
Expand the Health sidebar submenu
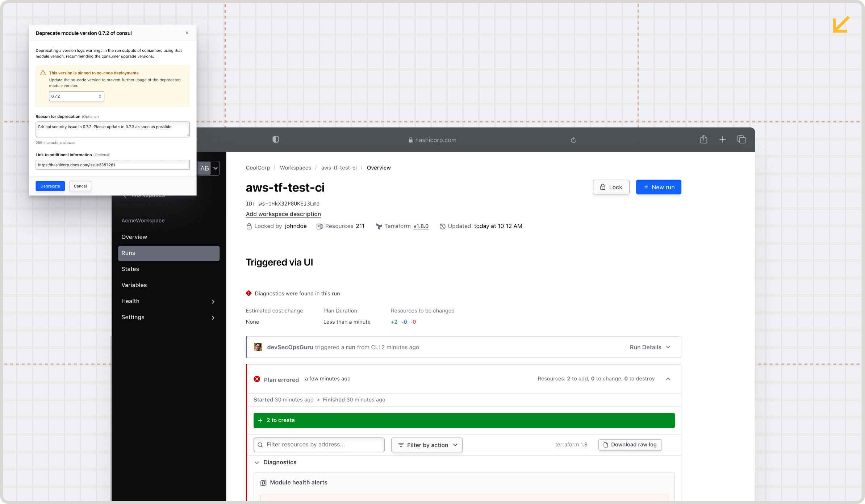[213, 301]
